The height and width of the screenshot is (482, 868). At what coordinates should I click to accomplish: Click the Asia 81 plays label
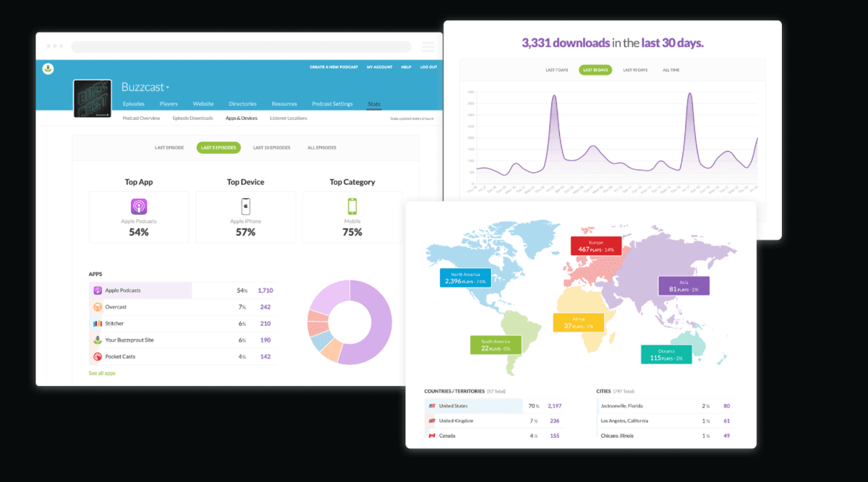684,285
